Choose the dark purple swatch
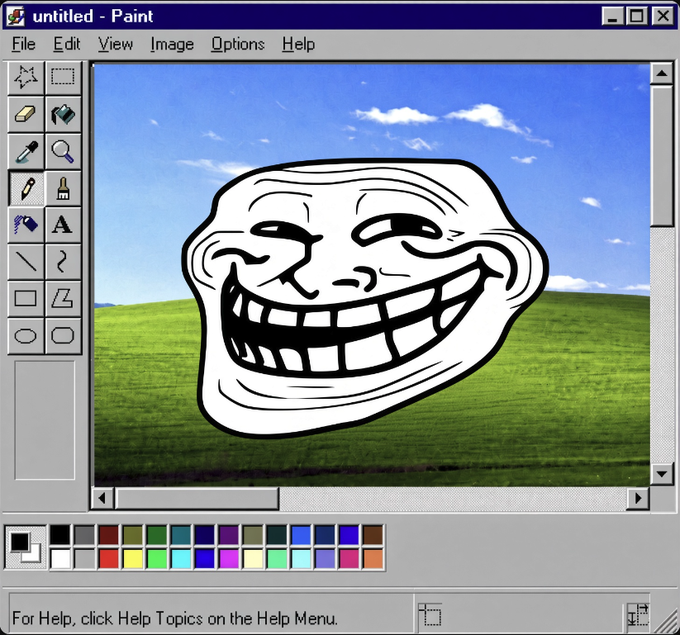The height and width of the screenshot is (635, 680). [229, 535]
